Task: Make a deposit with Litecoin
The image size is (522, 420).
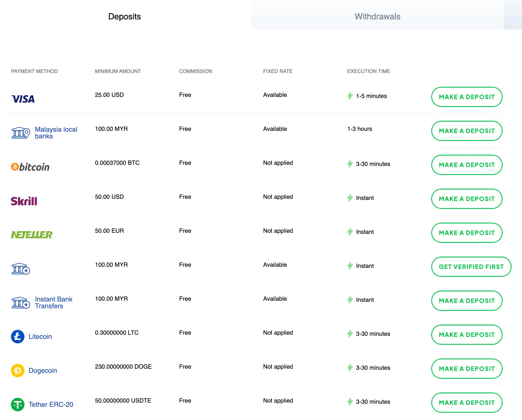Action: coord(467,335)
